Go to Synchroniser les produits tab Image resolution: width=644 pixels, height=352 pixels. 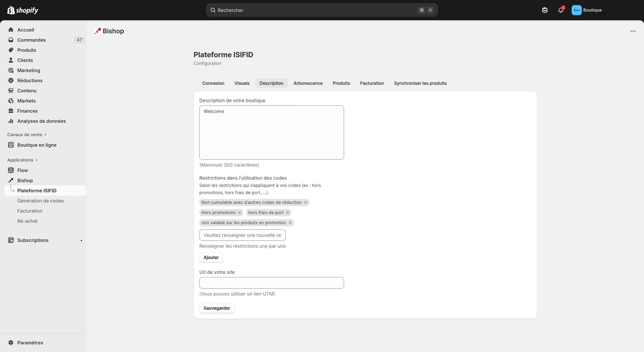420,83
